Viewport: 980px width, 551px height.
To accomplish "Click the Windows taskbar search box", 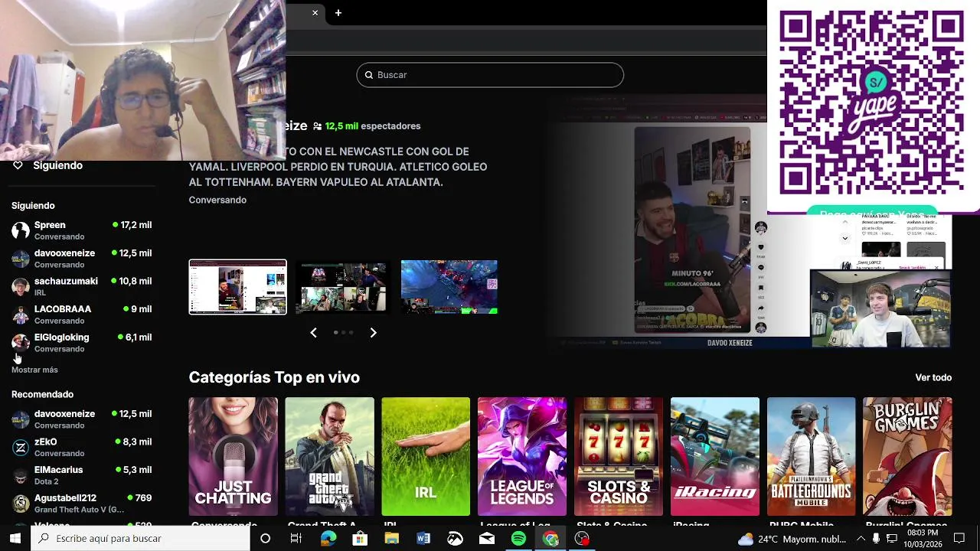I will 140,539.
